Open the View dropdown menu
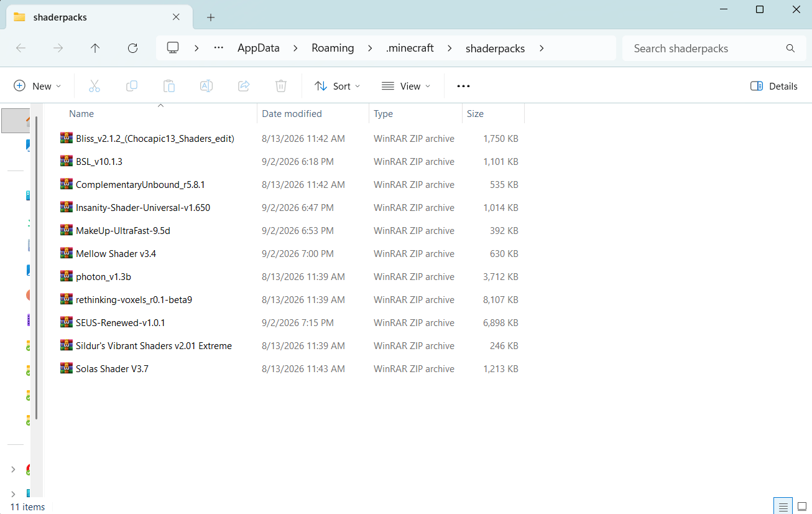The height and width of the screenshot is (514, 812). click(x=406, y=86)
